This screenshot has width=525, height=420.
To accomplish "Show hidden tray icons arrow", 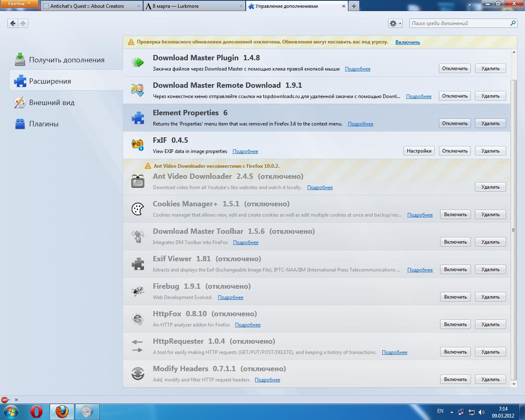I will [452, 412].
